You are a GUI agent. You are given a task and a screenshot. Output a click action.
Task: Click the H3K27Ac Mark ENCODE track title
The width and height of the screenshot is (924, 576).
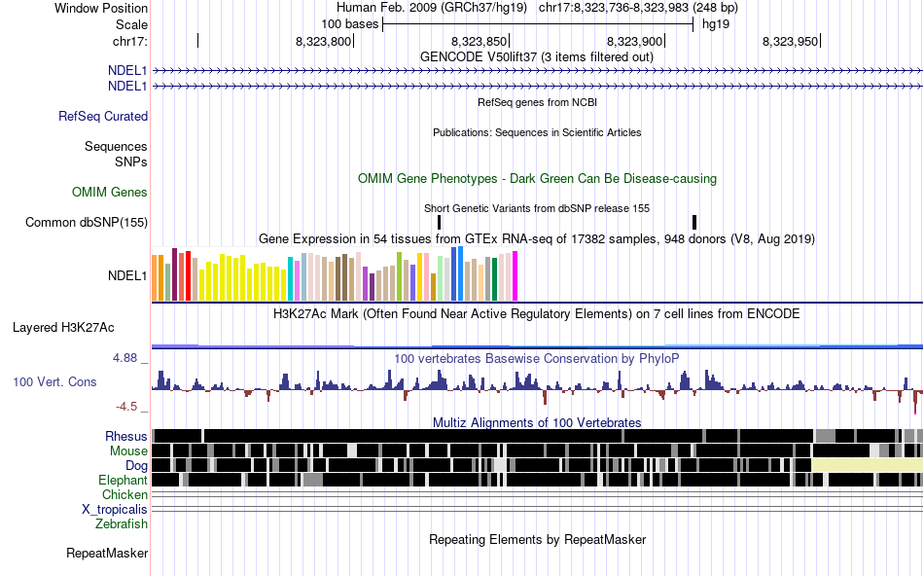536,313
